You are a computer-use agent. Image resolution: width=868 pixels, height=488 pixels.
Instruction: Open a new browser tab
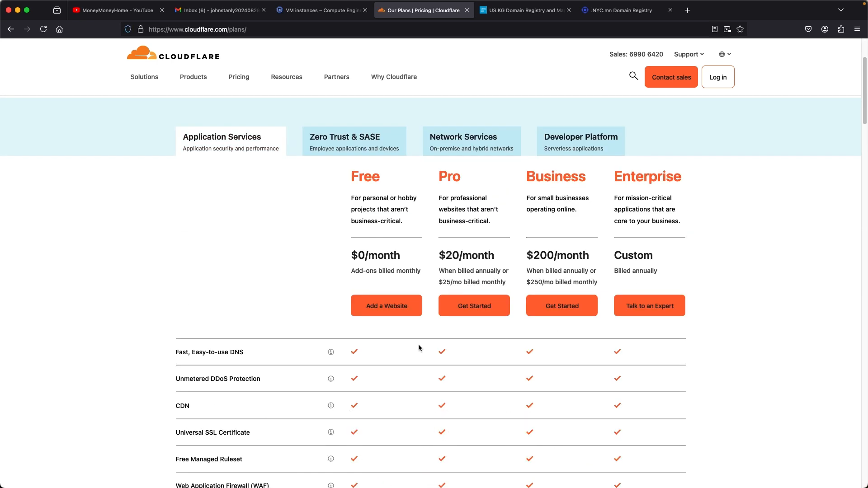point(687,10)
